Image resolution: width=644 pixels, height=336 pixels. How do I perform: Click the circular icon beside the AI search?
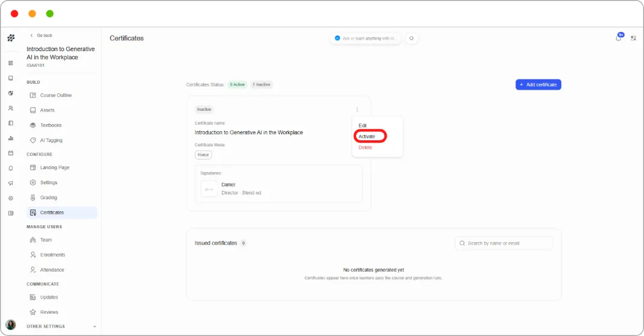pos(411,39)
